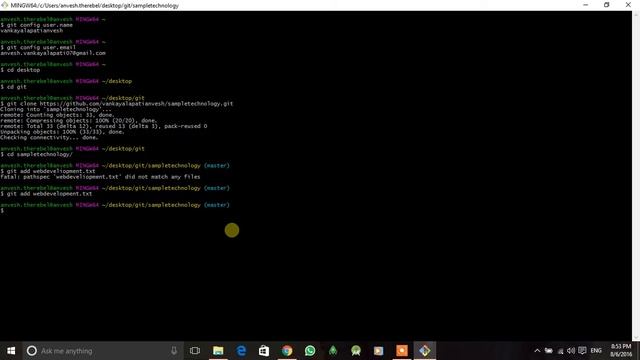The width and height of the screenshot is (640, 360).
Task: Click the terminal vertical scrollbar
Action: click(636, 176)
